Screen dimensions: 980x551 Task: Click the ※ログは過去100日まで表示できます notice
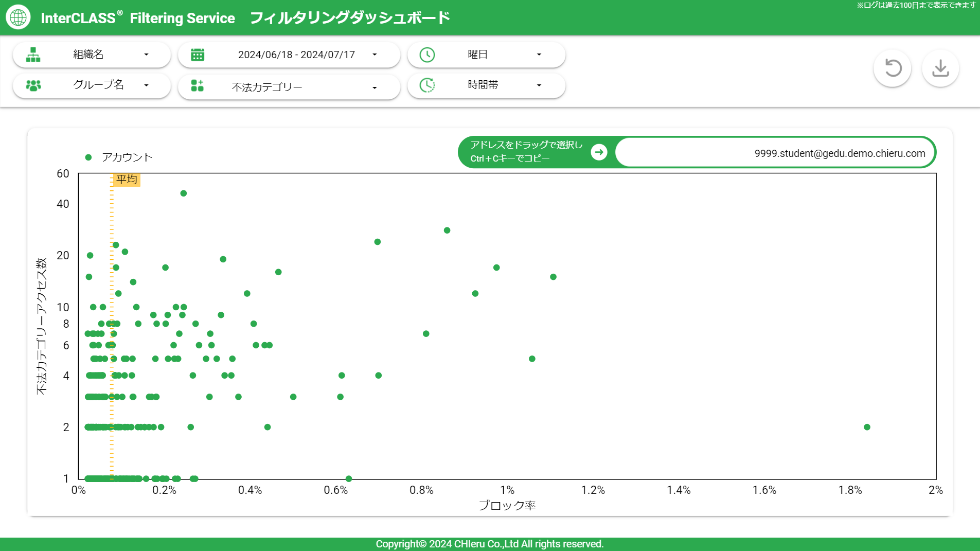tap(916, 5)
